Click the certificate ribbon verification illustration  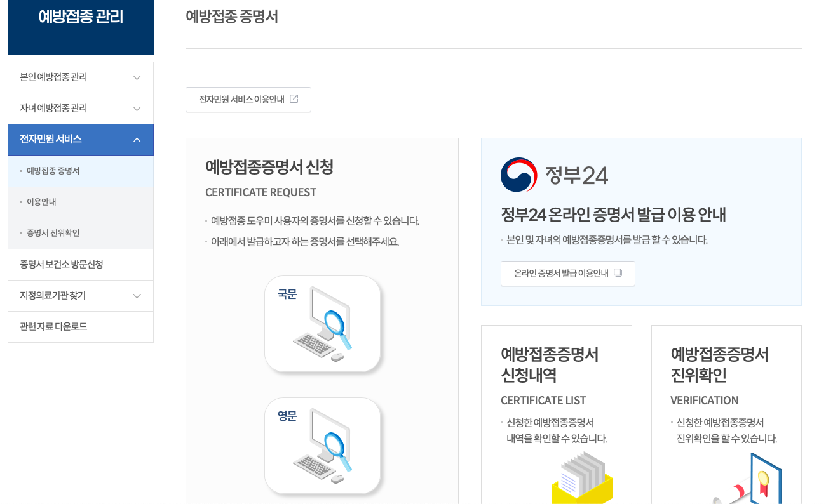[x=748, y=479]
